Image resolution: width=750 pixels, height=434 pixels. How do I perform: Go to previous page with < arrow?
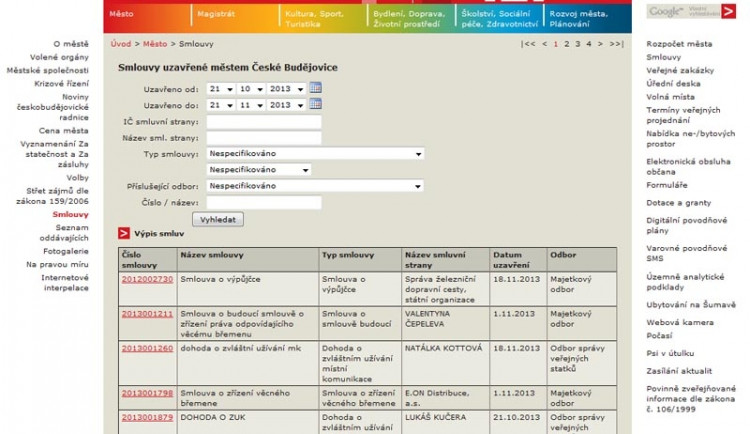(x=544, y=44)
